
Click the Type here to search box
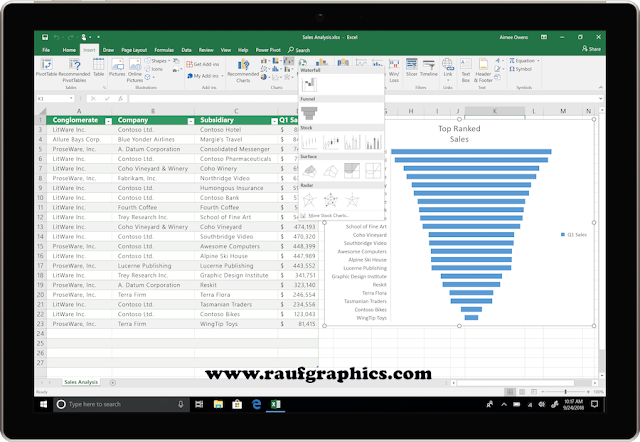121,404
